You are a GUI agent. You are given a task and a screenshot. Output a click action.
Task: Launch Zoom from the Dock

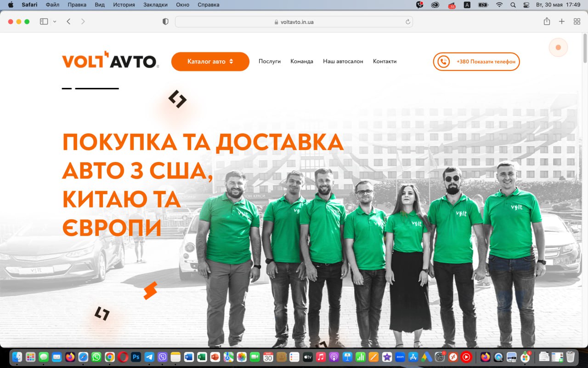(400, 357)
